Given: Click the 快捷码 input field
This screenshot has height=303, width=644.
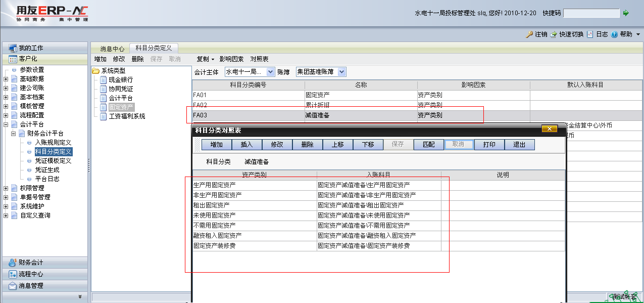Looking at the screenshot, I should pyautogui.click(x=591, y=13).
